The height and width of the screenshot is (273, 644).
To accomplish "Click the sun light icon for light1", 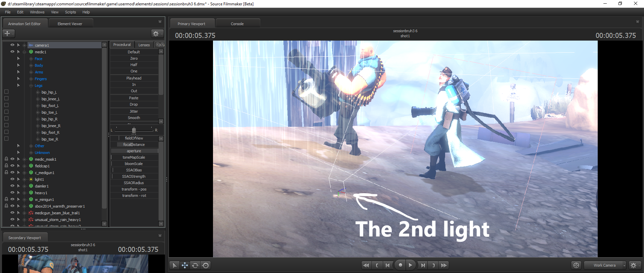I will [x=31, y=179].
